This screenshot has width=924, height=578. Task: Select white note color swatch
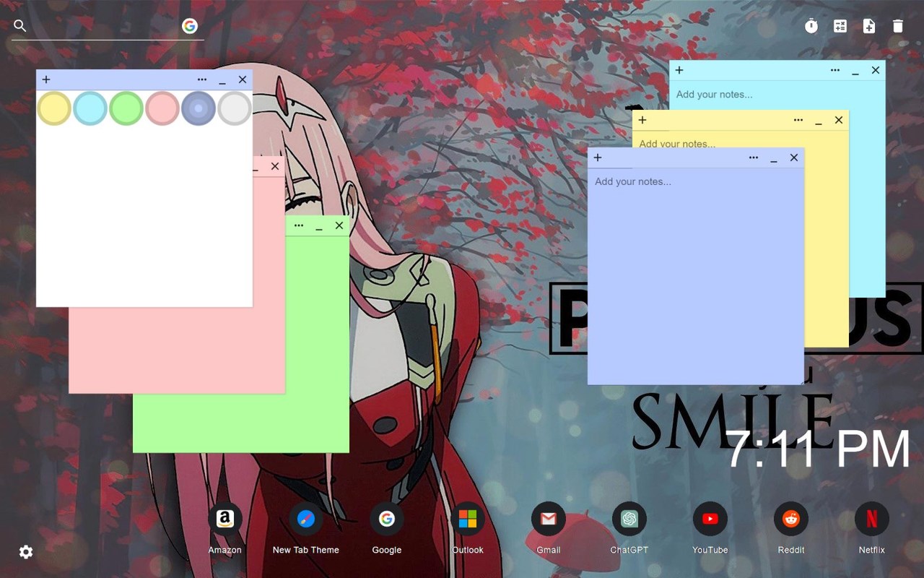click(x=235, y=108)
